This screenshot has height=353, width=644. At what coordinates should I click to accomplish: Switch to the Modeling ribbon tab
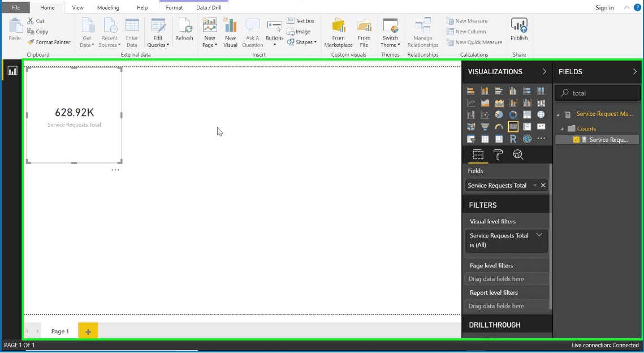point(108,7)
